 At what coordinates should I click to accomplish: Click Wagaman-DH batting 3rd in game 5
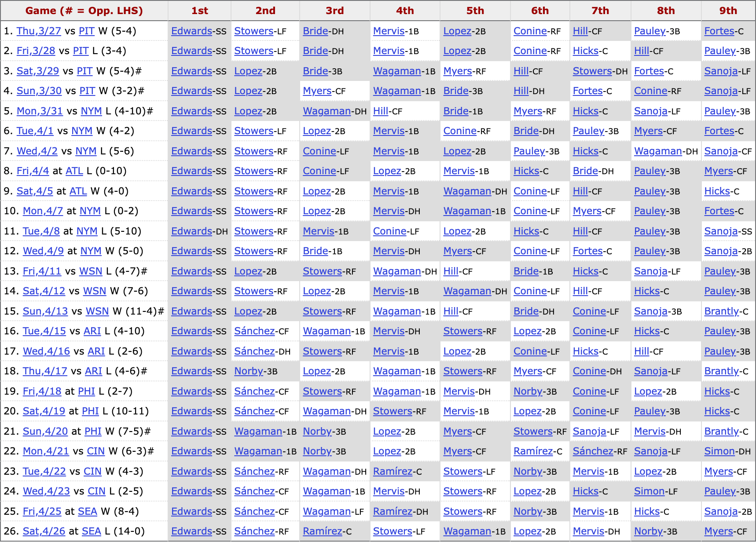(335, 111)
